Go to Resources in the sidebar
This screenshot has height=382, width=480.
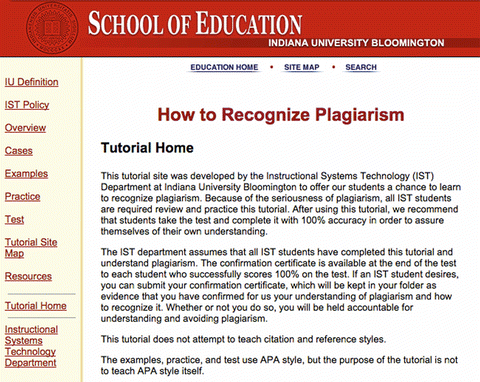click(x=28, y=276)
